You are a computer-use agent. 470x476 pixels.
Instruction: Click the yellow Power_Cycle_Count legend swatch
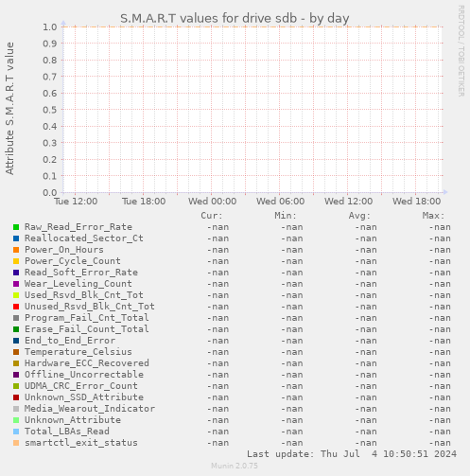tap(16, 261)
